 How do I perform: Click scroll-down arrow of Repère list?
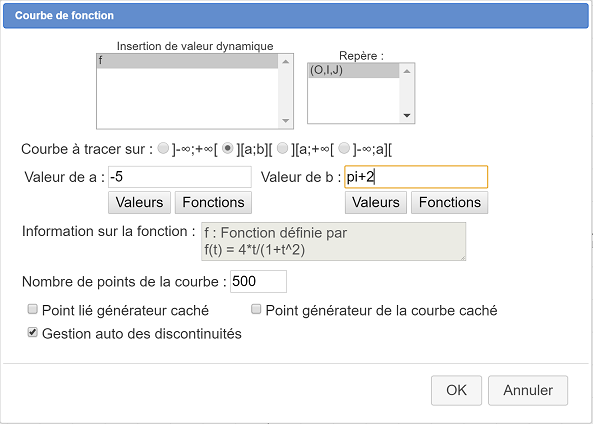tap(407, 115)
